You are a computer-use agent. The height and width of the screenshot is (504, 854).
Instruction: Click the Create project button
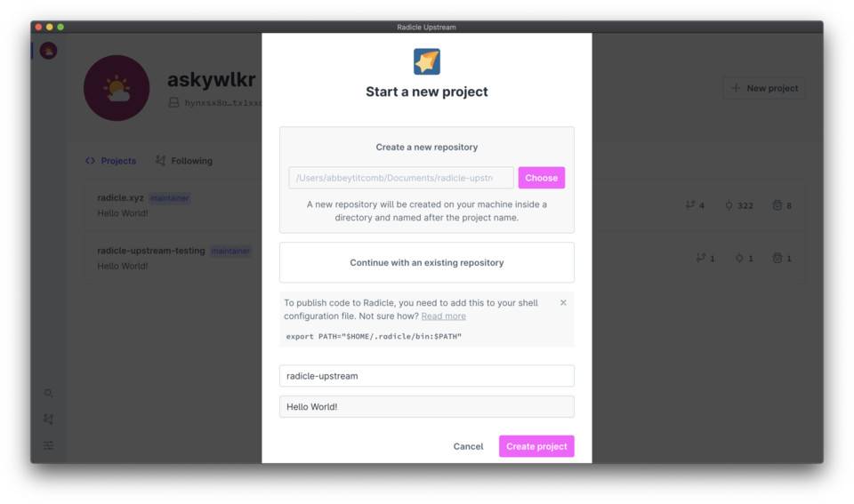click(536, 446)
